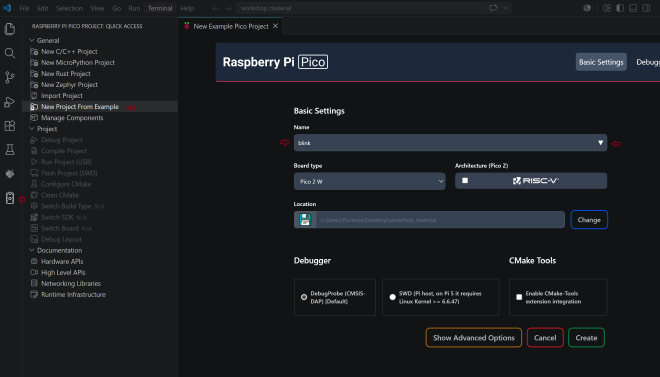The image size is (660, 377).
Task: Click Compile Project entry
Action: (x=64, y=151)
